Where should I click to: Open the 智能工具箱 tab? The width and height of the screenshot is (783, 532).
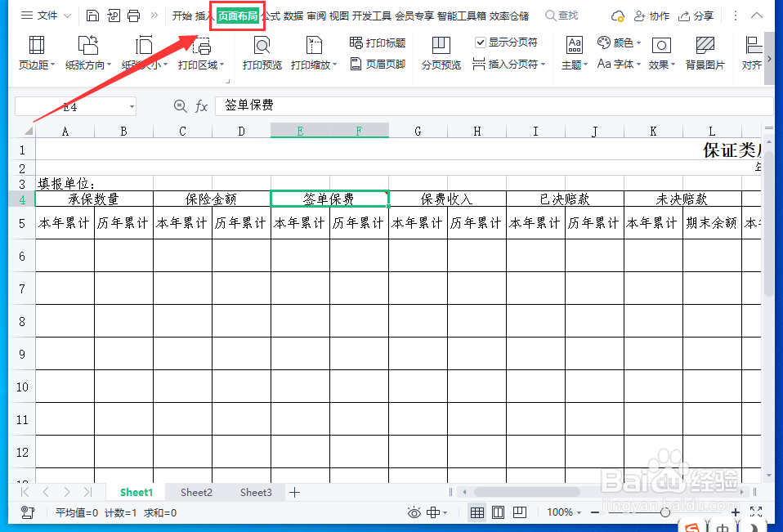462,16
